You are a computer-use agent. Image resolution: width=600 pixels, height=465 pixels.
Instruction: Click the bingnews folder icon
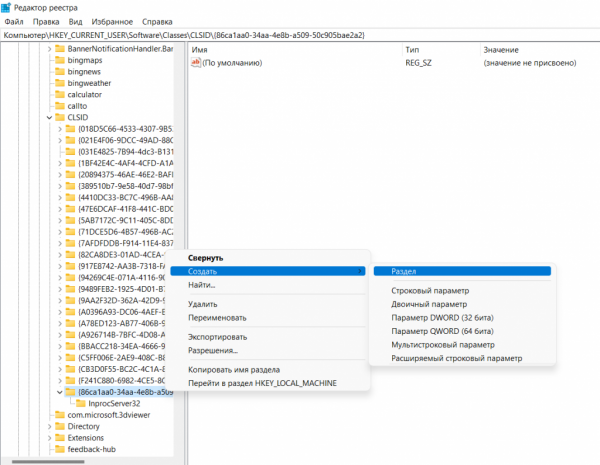tap(60, 72)
